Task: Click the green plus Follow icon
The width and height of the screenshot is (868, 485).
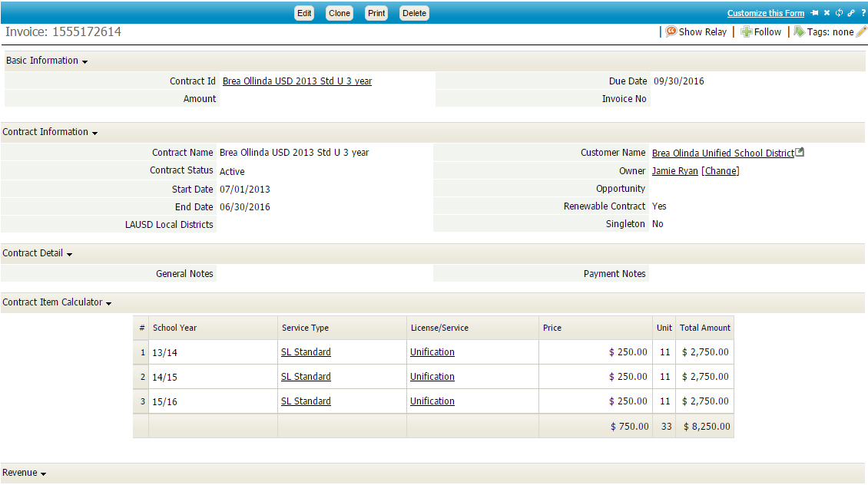Action: coord(746,32)
